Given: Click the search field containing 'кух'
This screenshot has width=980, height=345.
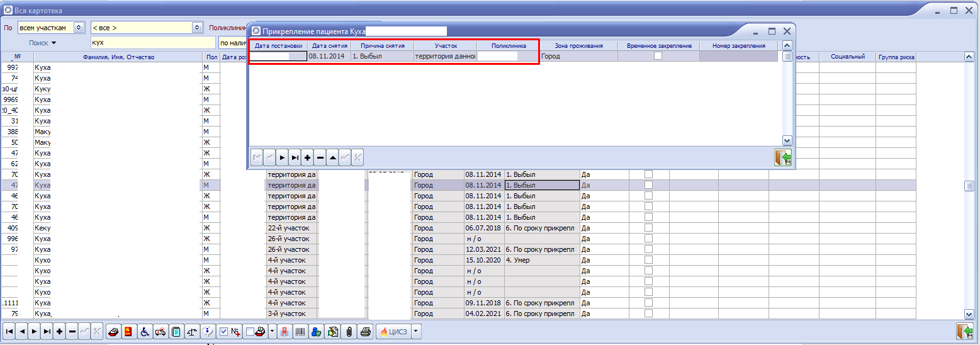Looking at the screenshot, I should (152, 43).
